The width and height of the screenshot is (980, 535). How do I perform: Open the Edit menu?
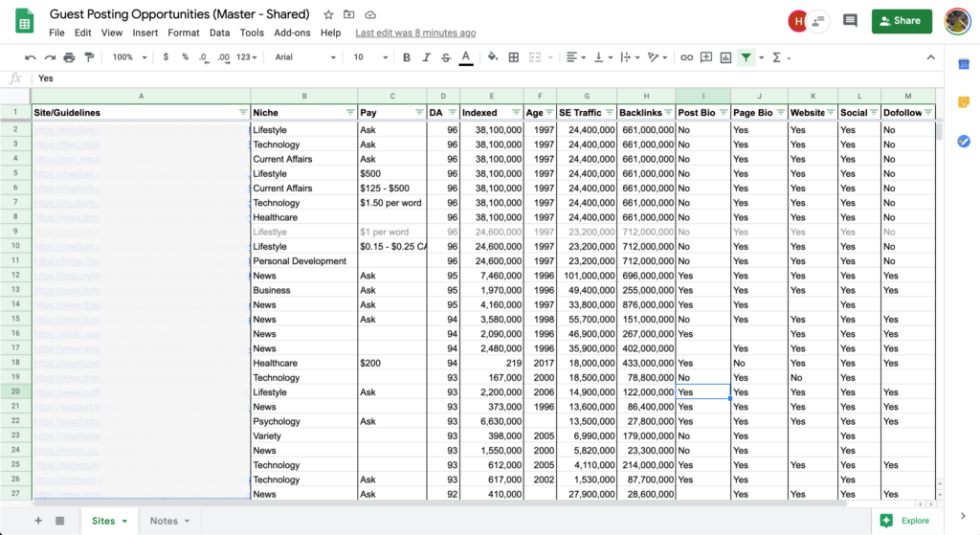coord(82,33)
